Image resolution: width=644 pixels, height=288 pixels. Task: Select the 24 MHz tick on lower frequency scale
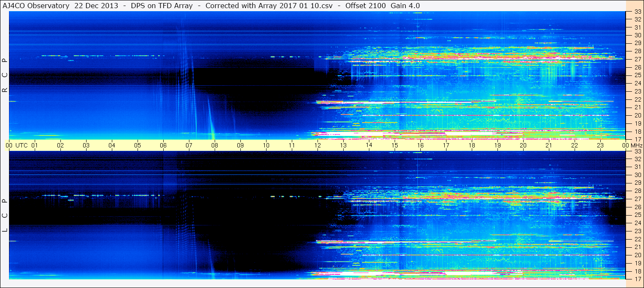[638, 223]
